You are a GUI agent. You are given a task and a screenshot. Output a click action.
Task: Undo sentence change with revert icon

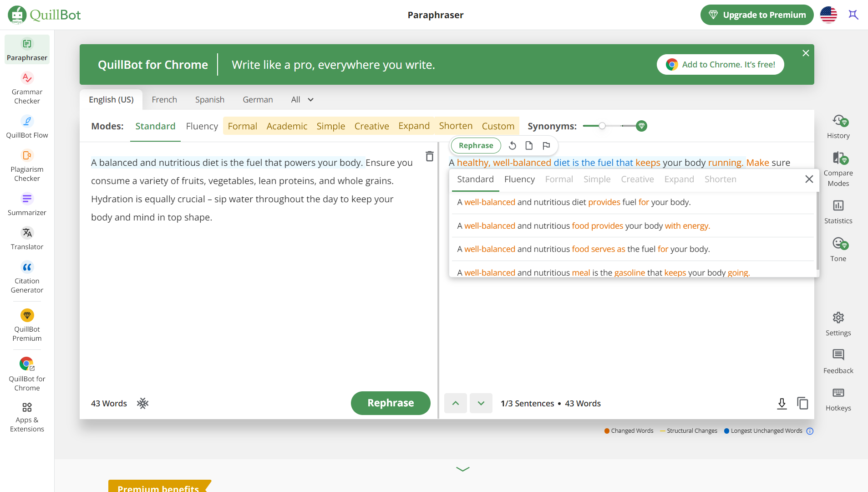pos(513,145)
